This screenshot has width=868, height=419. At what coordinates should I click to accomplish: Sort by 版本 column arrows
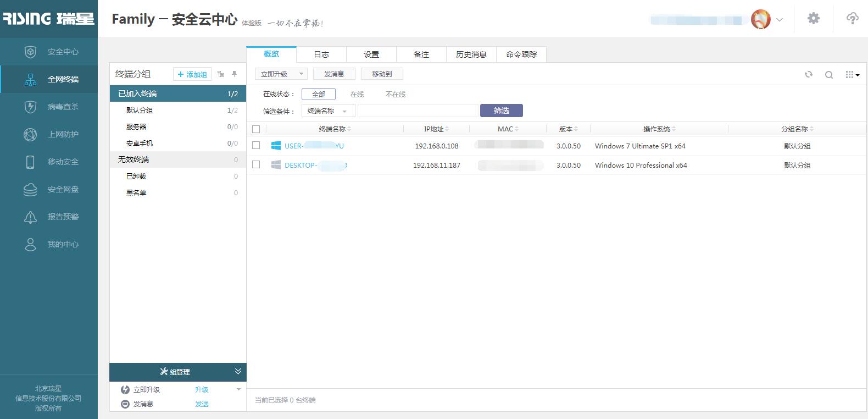[x=576, y=129]
